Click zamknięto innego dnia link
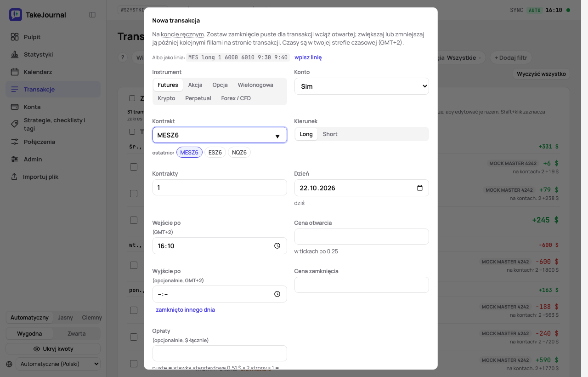Viewport: 588px width, 377px height. (x=186, y=310)
